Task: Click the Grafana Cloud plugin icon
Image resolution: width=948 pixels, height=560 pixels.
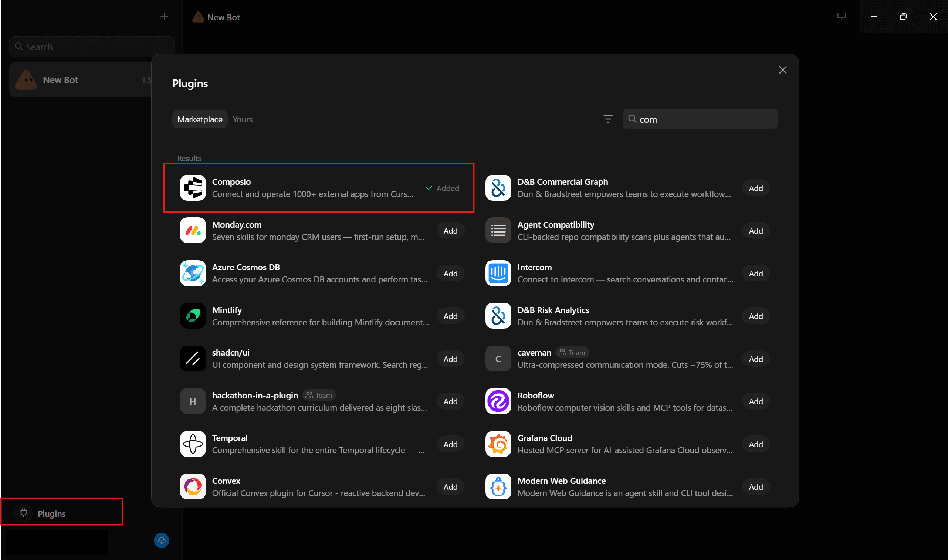Action: point(498,444)
